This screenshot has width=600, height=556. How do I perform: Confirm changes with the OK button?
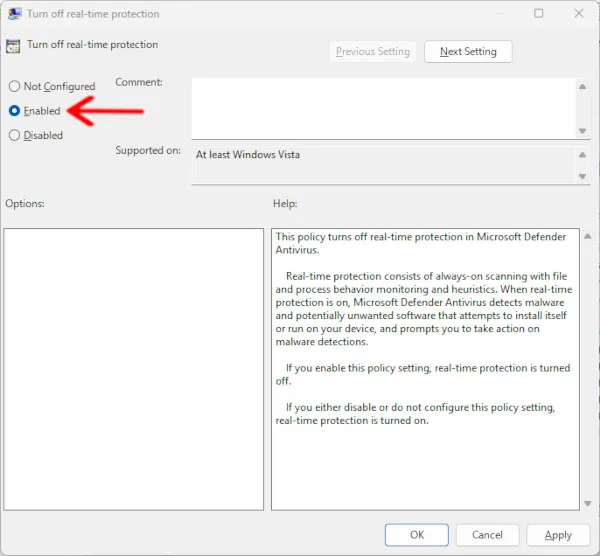click(x=417, y=535)
